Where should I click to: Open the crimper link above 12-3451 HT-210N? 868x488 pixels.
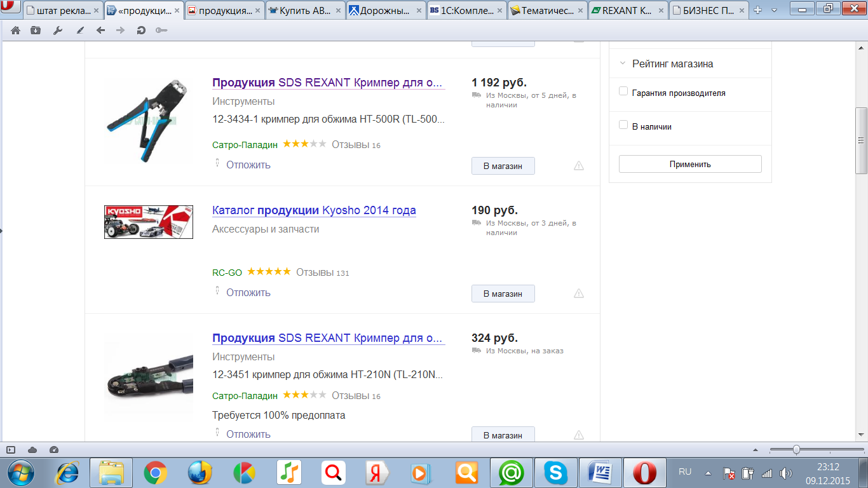pos(328,338)
